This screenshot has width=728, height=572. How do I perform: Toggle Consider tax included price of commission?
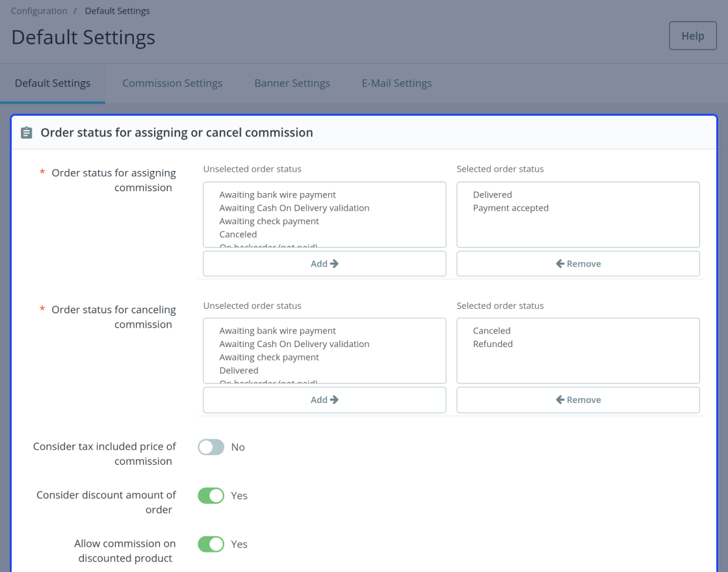tap(211, 447)
